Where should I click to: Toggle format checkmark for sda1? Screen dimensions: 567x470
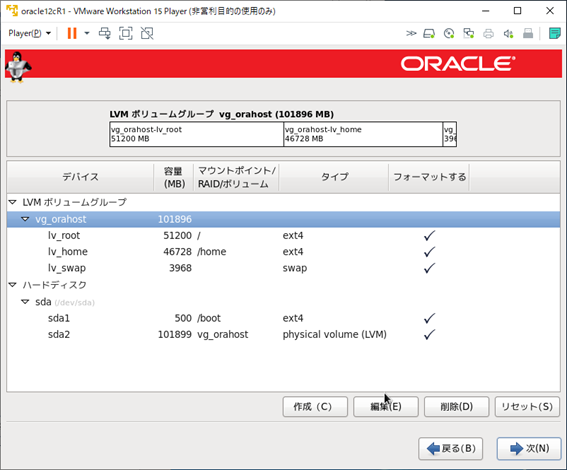pos(429,318)
